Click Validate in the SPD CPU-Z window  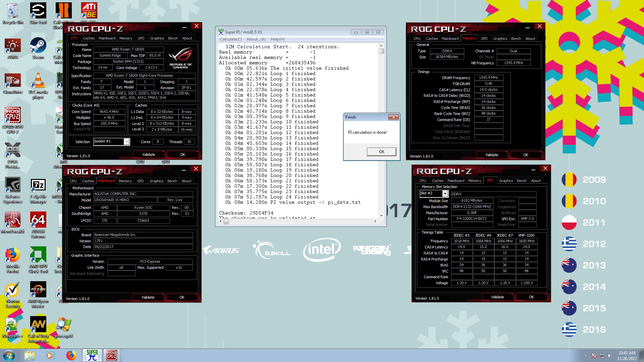pos(497,297)
